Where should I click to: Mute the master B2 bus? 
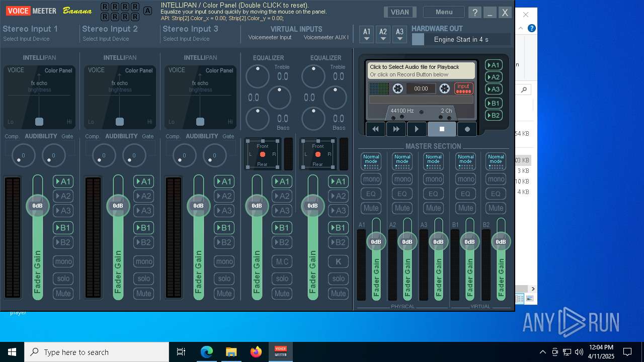(x=496, y=208)
